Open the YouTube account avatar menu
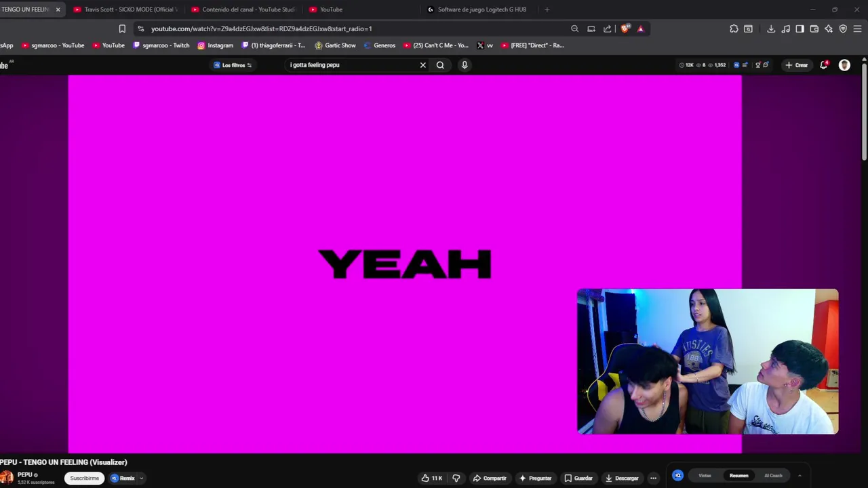 coord(844,65)
